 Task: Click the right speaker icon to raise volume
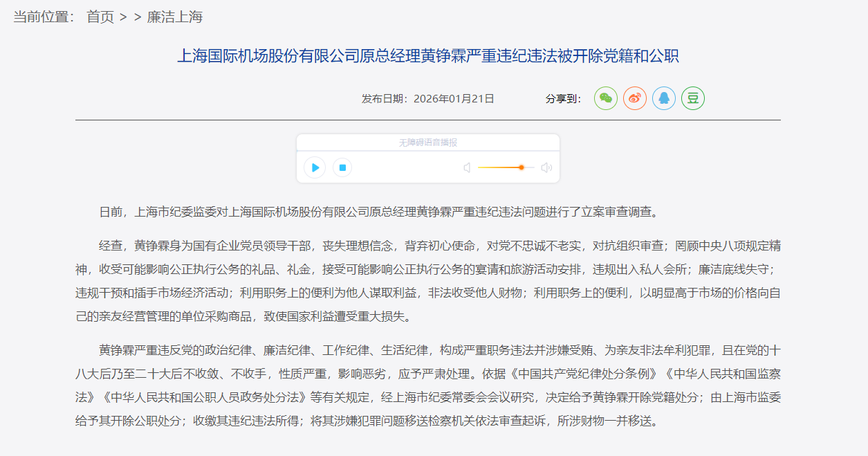(546, 167)
